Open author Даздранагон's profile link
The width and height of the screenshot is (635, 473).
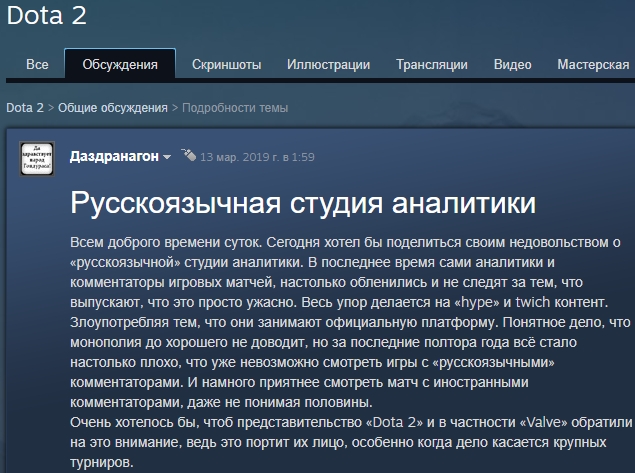coord(114,156)
